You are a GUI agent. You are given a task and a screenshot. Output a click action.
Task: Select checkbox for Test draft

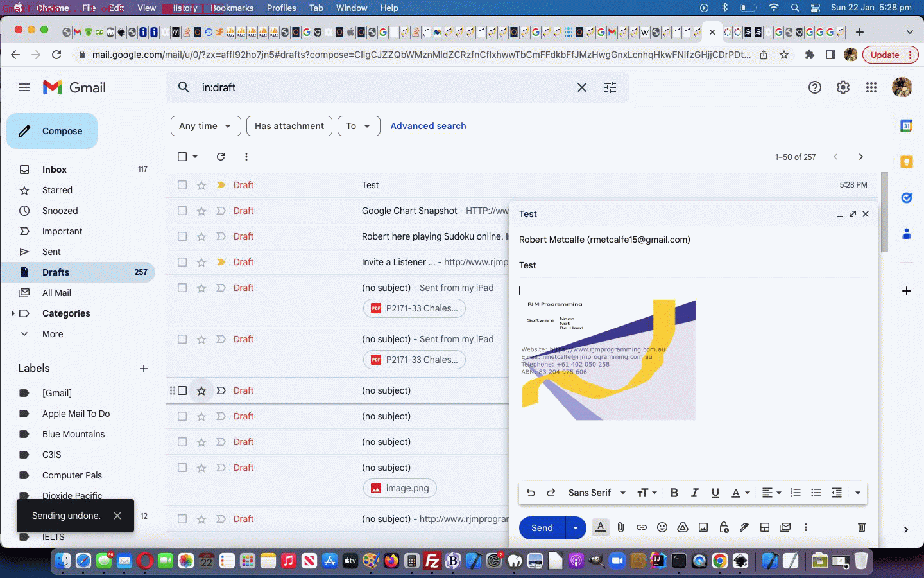click(182, 185)
